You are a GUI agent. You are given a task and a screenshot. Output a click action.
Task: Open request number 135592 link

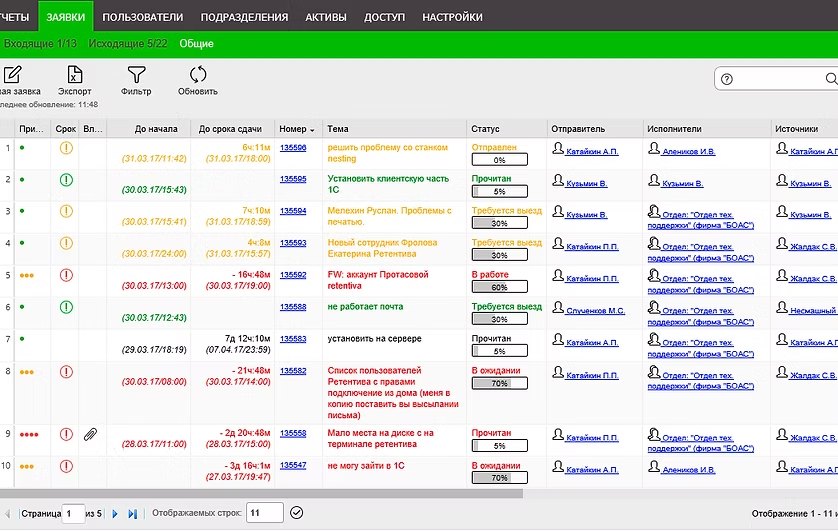pyautogui.click(x=293, y=275)
